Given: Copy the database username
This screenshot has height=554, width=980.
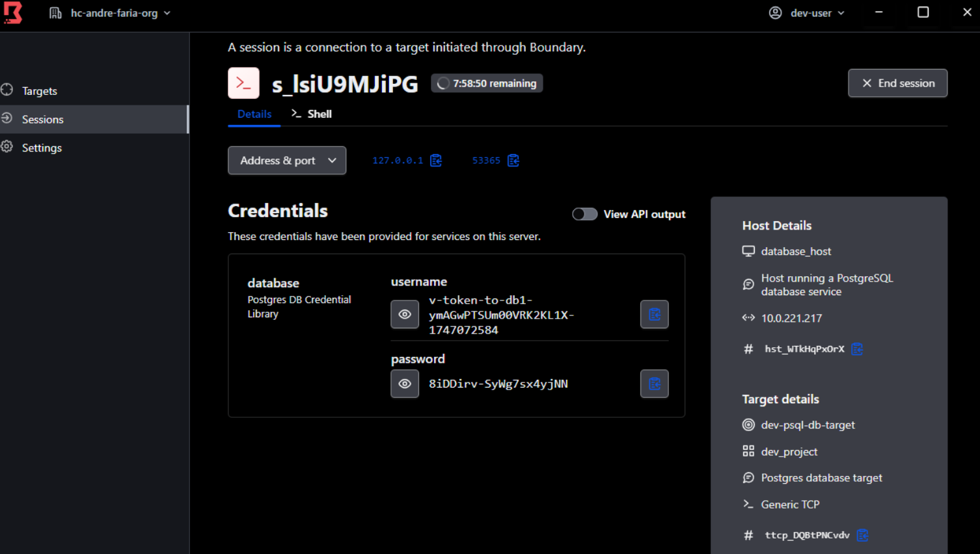Looking at the screenshot, I should 655,315.
